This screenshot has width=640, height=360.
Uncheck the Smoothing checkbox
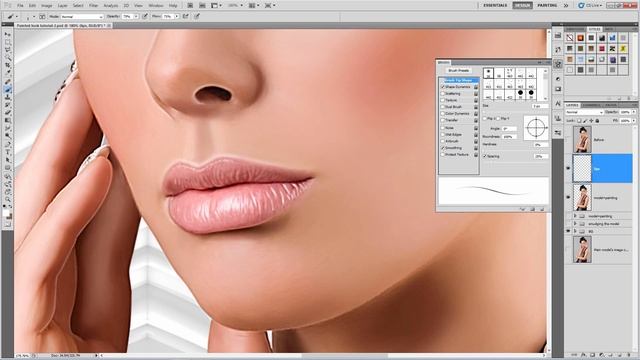[x=443, y=148]
